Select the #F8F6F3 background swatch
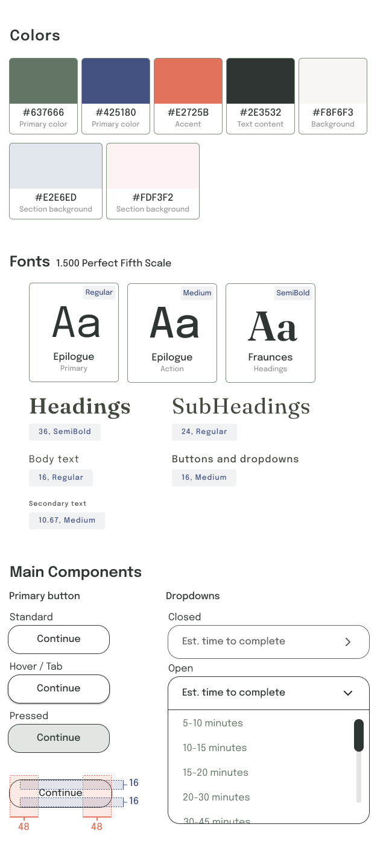 [333, 96]
